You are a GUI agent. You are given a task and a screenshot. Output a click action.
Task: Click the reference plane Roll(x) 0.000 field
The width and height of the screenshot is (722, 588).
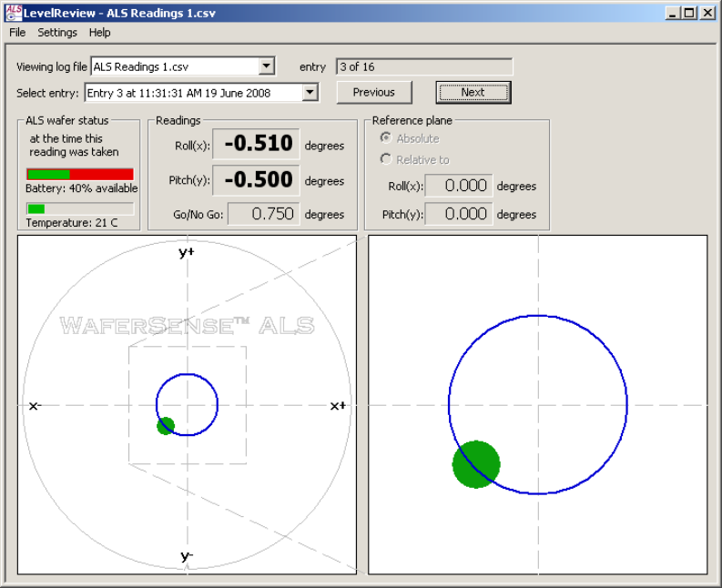click(459, 186)
